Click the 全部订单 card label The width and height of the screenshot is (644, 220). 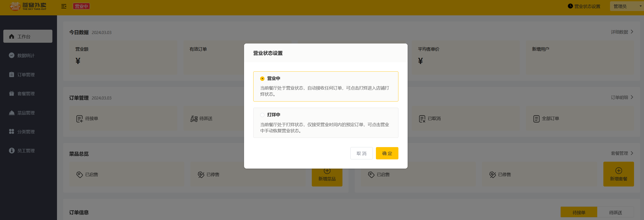[550, 118]
